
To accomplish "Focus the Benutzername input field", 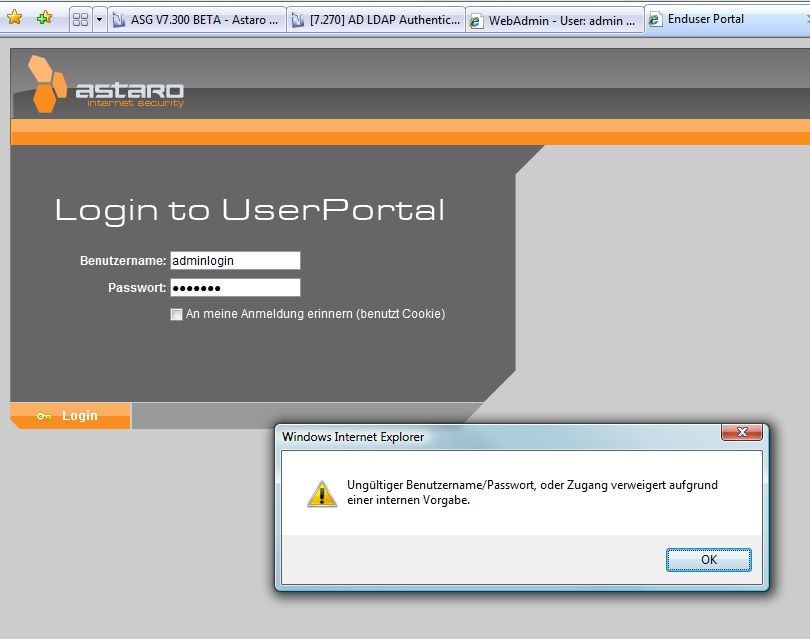I will pyautogui.click(x=235, y=260).
